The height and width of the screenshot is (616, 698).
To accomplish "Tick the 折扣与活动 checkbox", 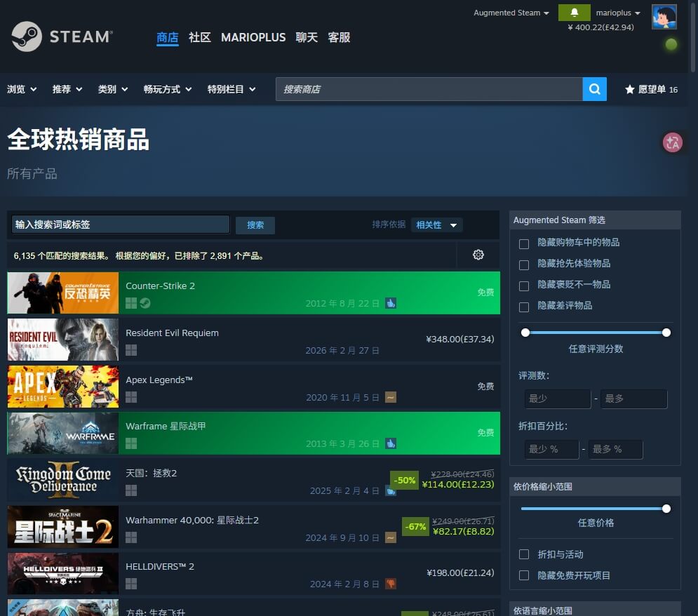I will coord(523,554).
